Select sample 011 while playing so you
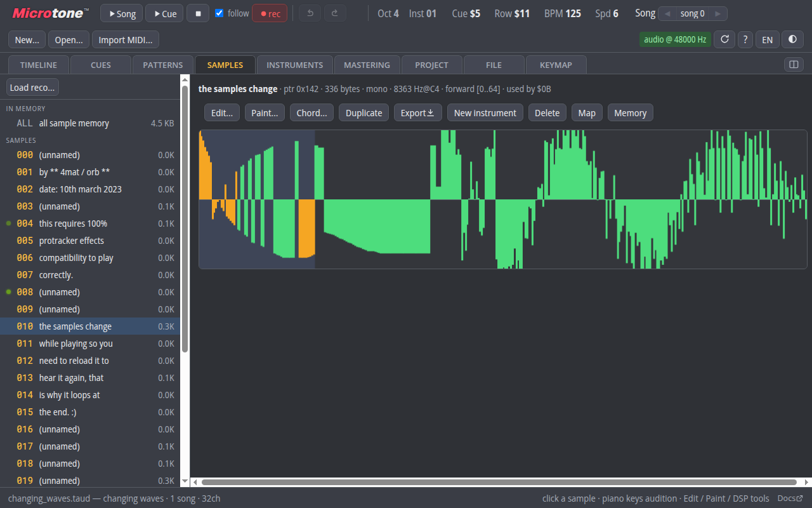This screenshot has width=812, height=508. [x=90, y=344]
